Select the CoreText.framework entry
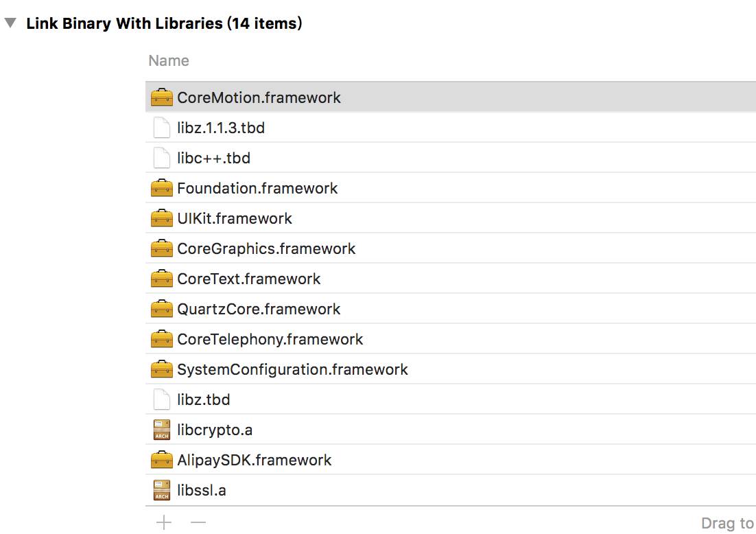This screenshot has height=534, width=756. tap(450, 279)
